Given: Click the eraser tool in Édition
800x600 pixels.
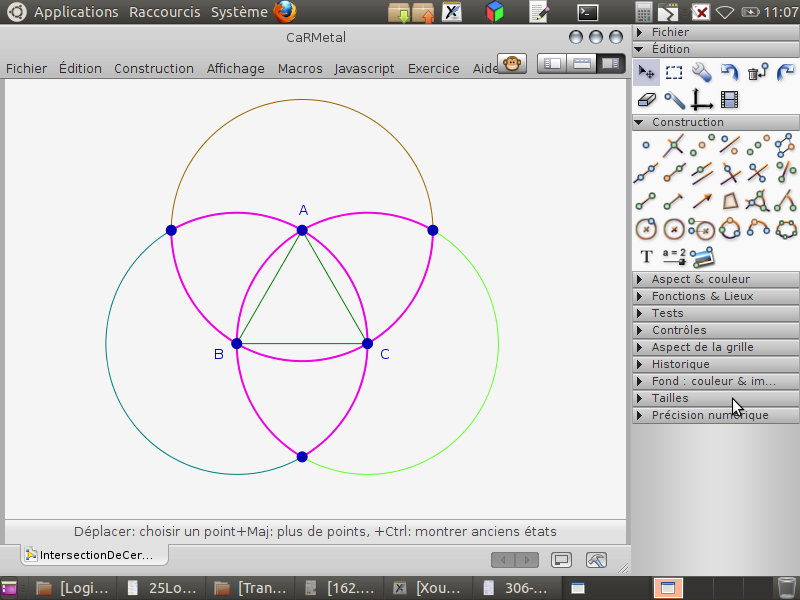Looking at the screenshot, I should (x=646, y=99).
